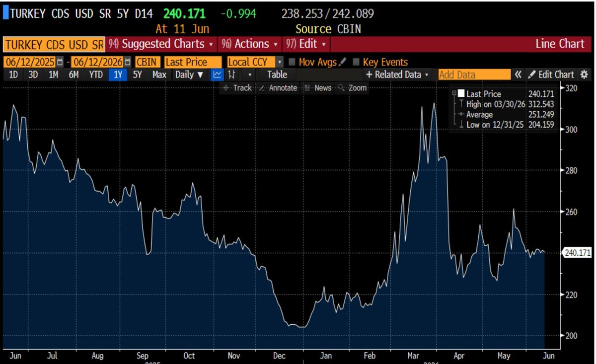Open the News overlay tool
Image resolution: width=596 pixels, height=364 pixels.
318,88
